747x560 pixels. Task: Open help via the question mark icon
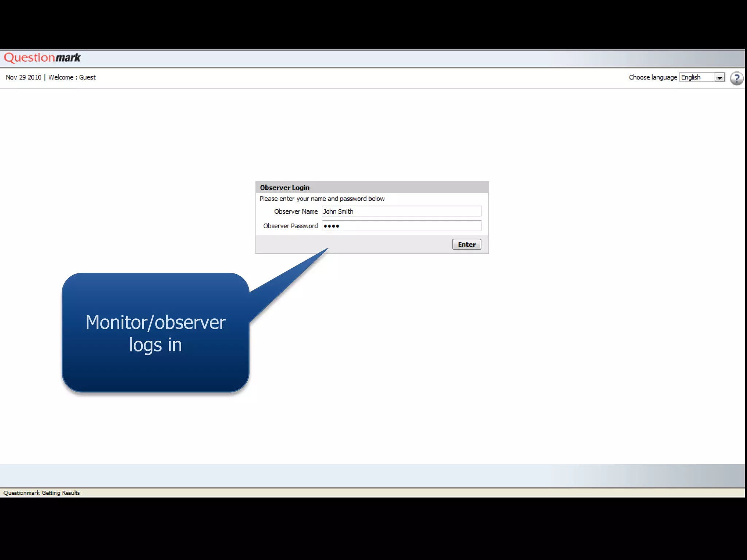(x=736, y=78)
